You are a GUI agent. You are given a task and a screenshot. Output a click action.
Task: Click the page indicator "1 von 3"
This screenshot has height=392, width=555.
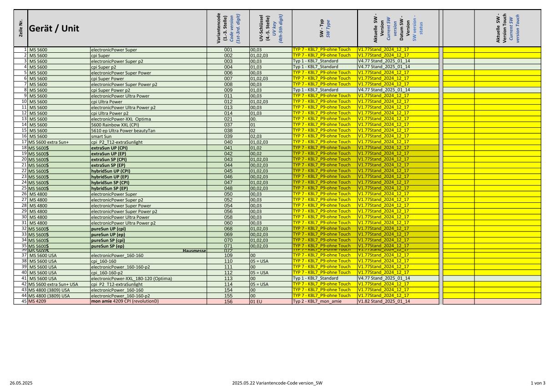point(538,383)
